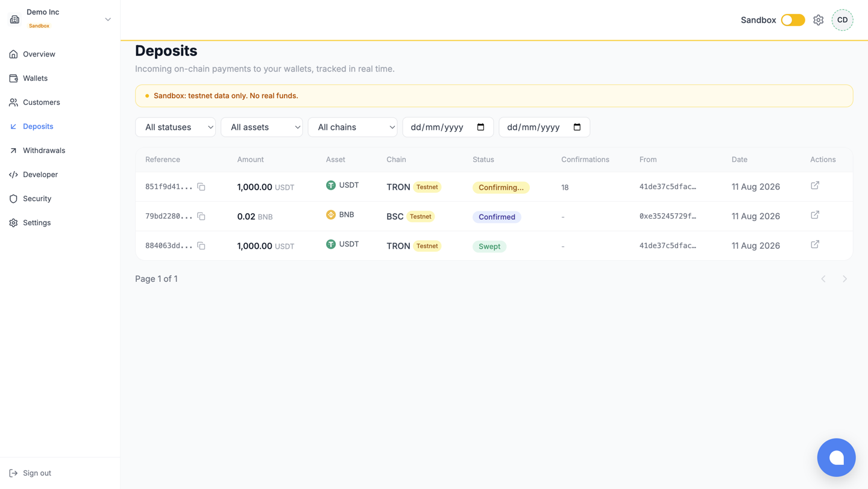Click the Amount column header
868x489 pixels.
pyautogui.click(x=250, y=160)
